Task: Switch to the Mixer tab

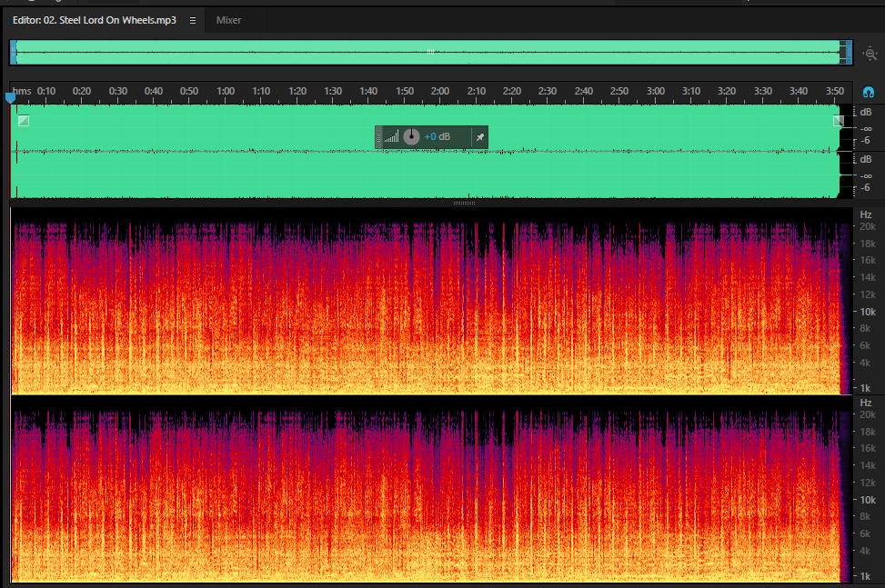Action: [x=228, y=20]
